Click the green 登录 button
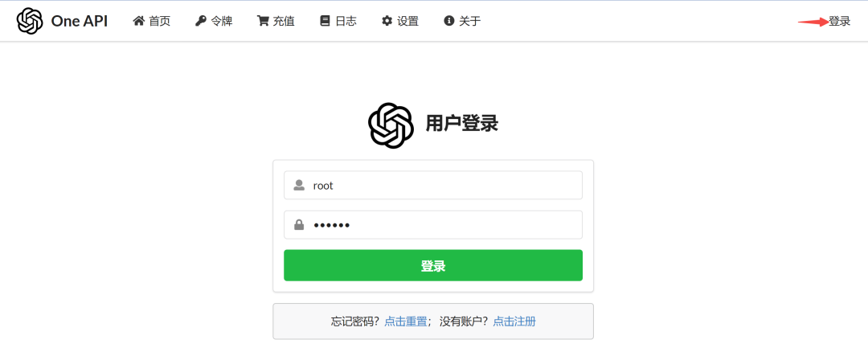Viewport: 868px width, 348px height. click(433, 265)
